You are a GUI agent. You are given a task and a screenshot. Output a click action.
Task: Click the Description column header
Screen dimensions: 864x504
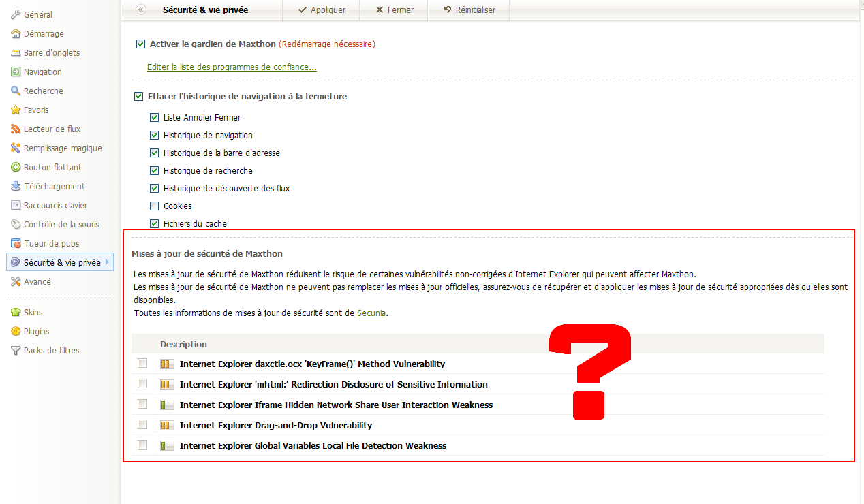(183, 345)
